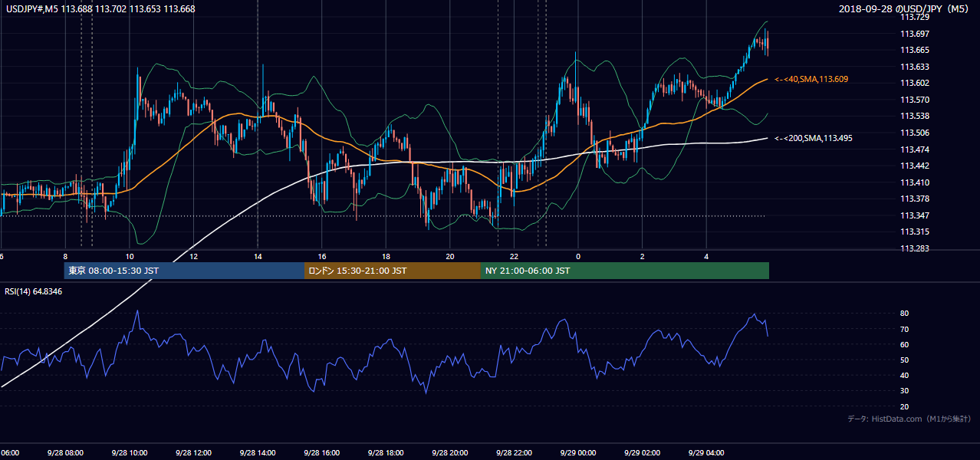Screen dimensions: 980x460
Task: Click the RSI 30 level label
Action: (x=905, y=391)
